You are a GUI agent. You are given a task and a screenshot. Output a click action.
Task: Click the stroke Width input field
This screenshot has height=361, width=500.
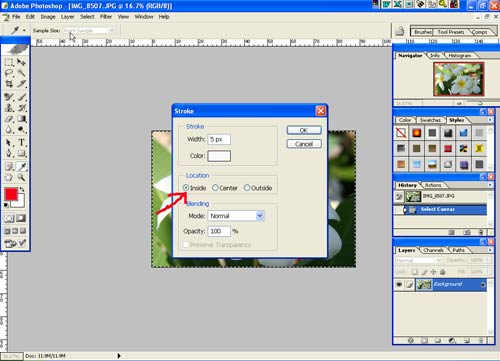click(x=219, y=139)
